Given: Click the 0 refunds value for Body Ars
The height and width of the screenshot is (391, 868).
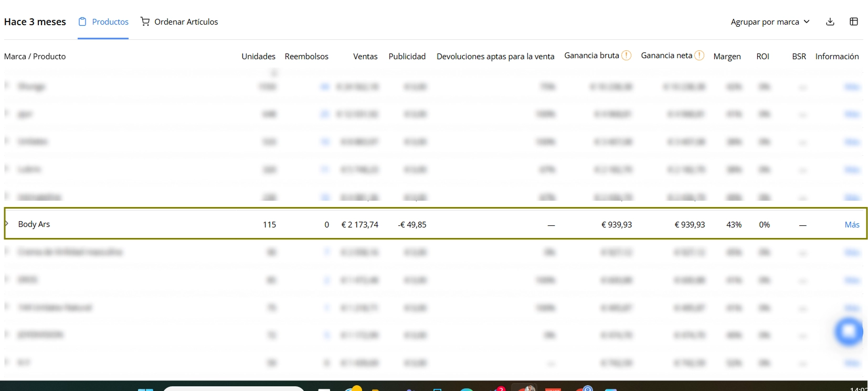Looking at the screenshot, I should [x=326, y=224].
